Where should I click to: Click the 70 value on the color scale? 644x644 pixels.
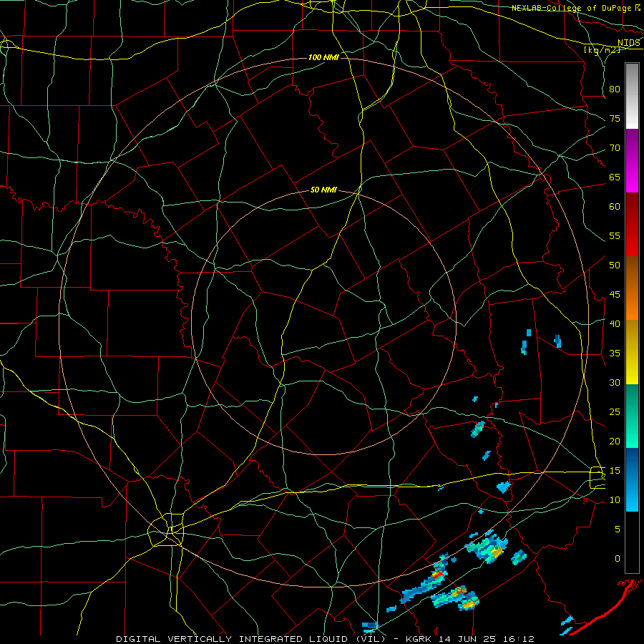point(615,148)
